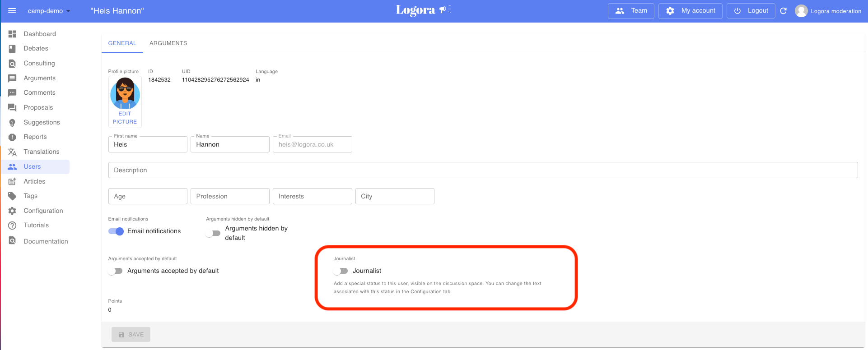Click Edit Picture under the profile avatar
868x350 pixels.
point(125,118)
